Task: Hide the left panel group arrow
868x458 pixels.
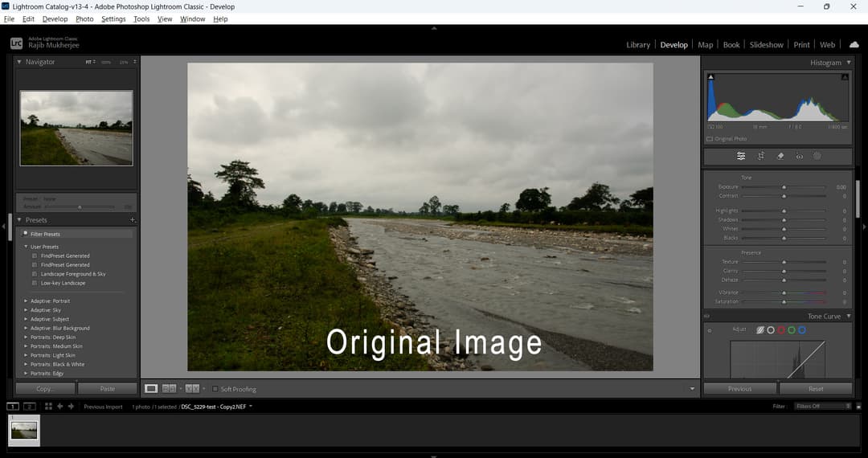Action: pyautogui.click(x=3, y=227)
